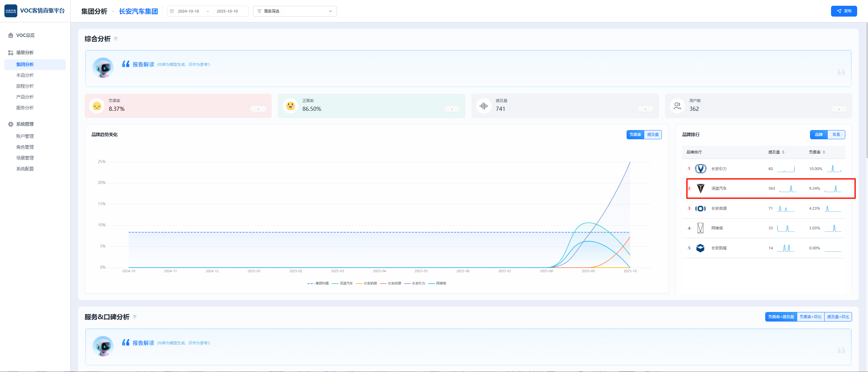Viewport: 868px width, 372px height.
Task: Select the 负面率+环比 view option
Action: click(x=810, y=317)
